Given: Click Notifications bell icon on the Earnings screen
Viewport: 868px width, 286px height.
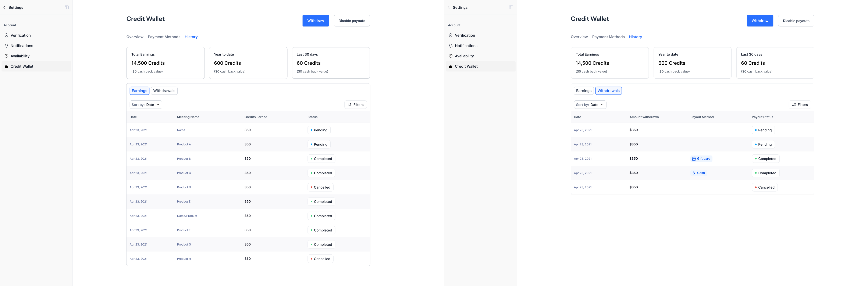Looking at the screenshot, I should 6,46.
